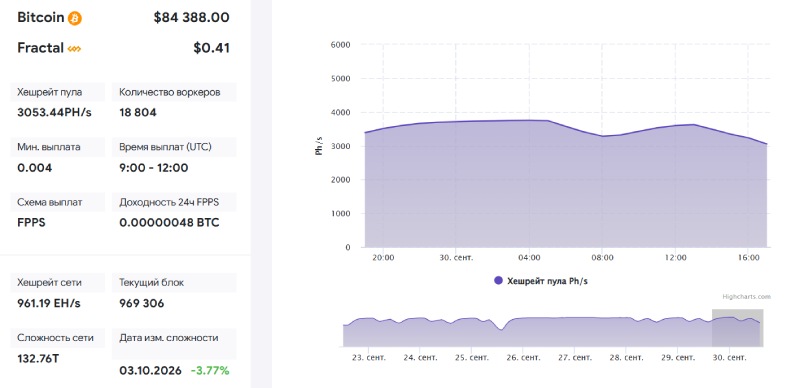Screen dimensions: 800x388
Task: Click the Хешрейт пула label
Action: pos(49,92)
